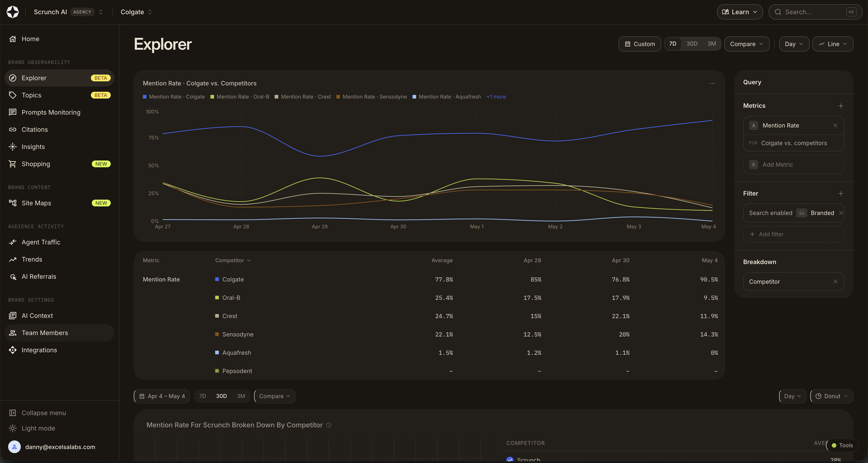Select the top 3M range tab

(x=712, y=44)
